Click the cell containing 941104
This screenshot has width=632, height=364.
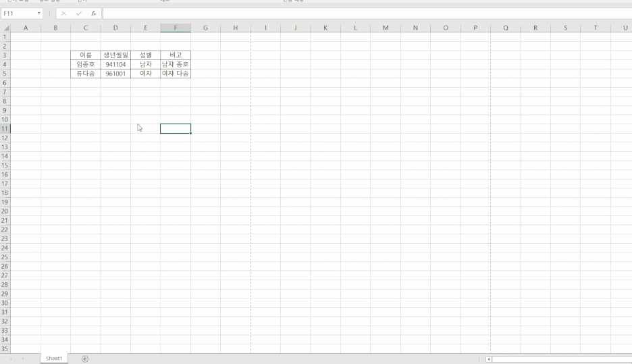(x=115, y=65)
